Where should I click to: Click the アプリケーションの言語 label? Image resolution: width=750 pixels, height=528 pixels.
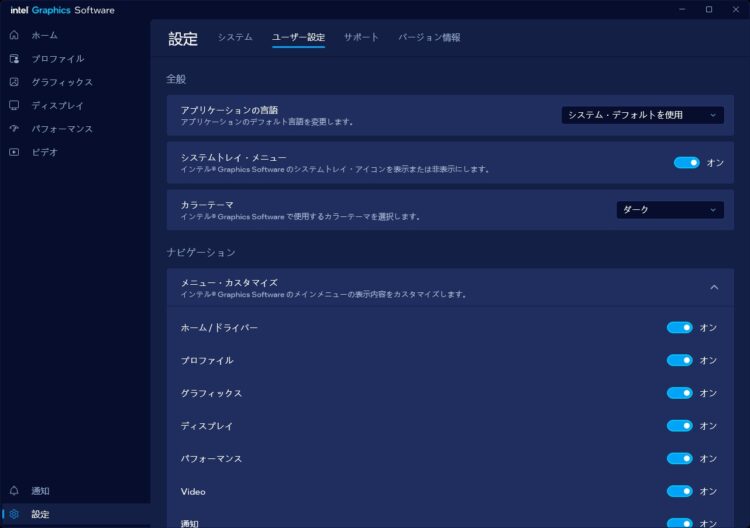[229, 110]
